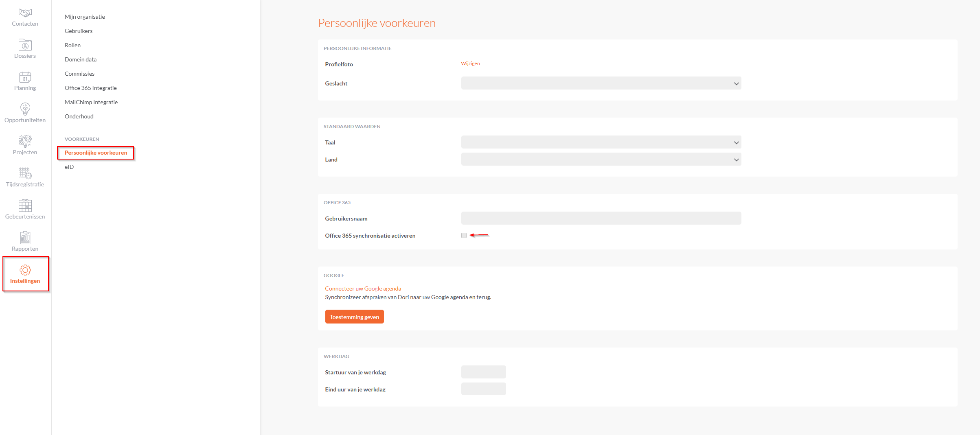Click the Toestemming geven button
The height and width of the screenshot is (435, 980).
pyautogui.click(x=354, y=317)
